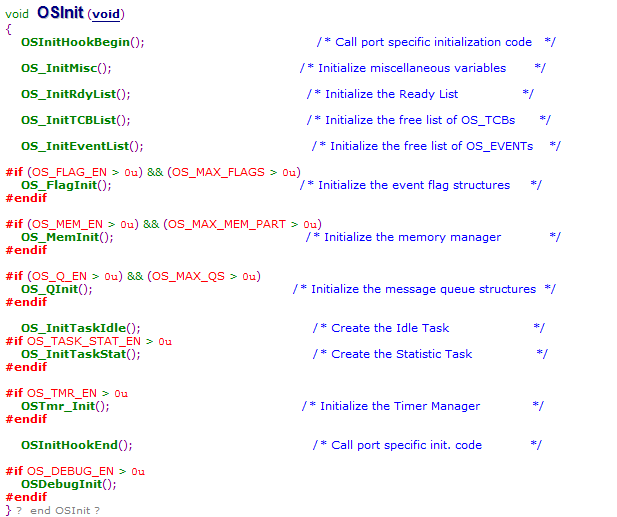
Task: Click the OS_TASK_STAT_EN macro
Action: coord(84,341)
